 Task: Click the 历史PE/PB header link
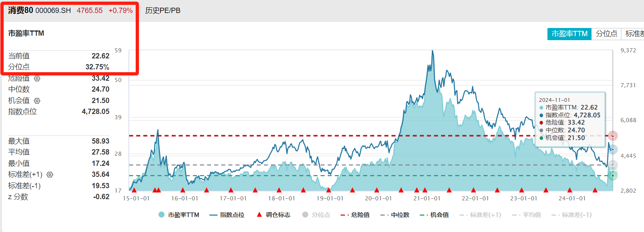(x=163, y=11)
